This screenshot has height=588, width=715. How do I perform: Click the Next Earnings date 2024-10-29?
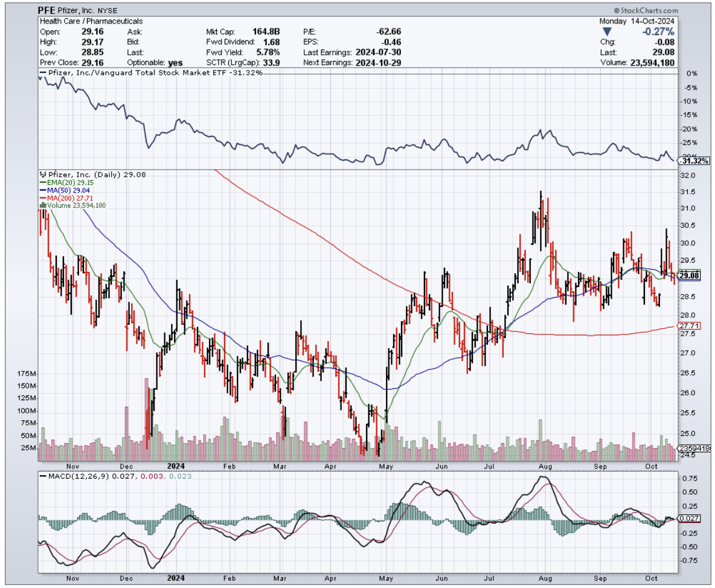[x=381, y=63]
